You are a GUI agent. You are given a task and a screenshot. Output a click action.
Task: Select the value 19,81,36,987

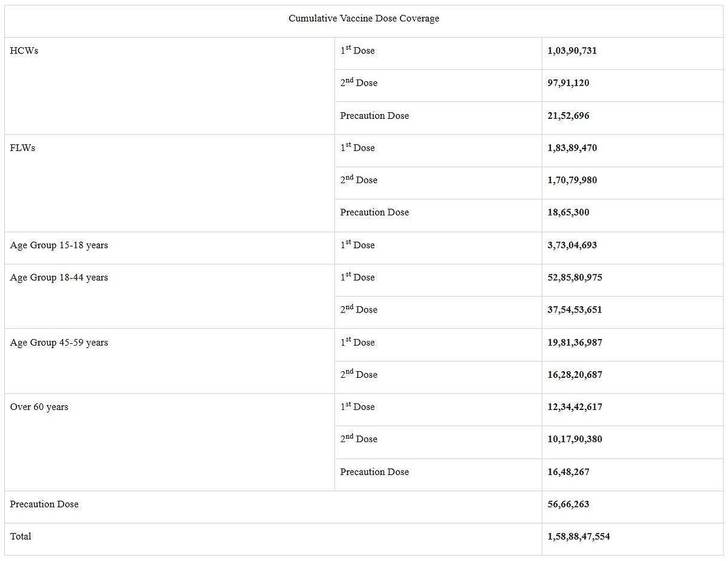click(x=575, y=342)
